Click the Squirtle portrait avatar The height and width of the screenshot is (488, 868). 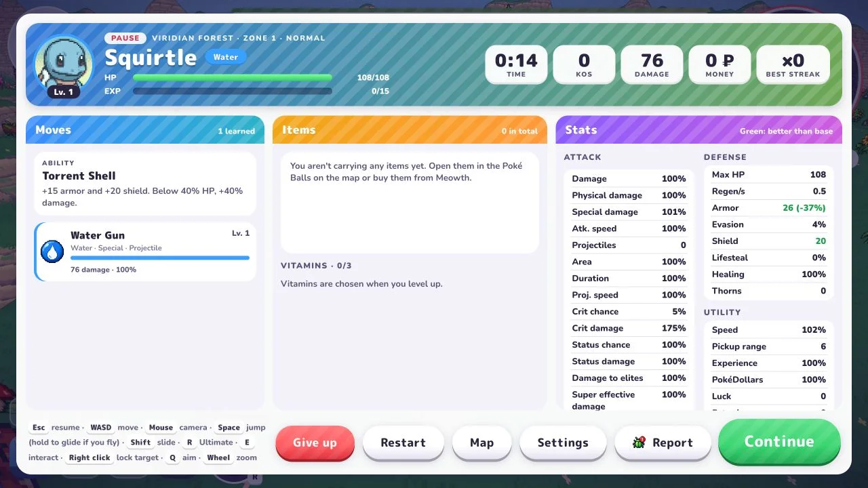coord(64,65)
